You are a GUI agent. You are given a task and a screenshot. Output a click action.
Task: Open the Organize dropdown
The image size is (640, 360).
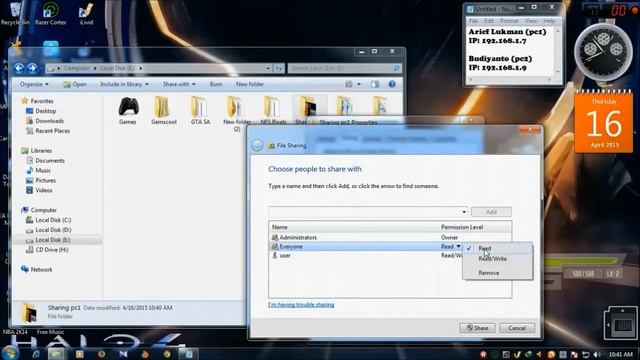(34, 84)
